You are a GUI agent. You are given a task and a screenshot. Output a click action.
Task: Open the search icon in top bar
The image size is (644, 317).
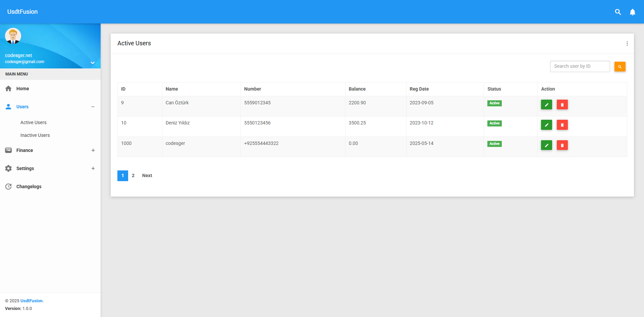(618, 12)
